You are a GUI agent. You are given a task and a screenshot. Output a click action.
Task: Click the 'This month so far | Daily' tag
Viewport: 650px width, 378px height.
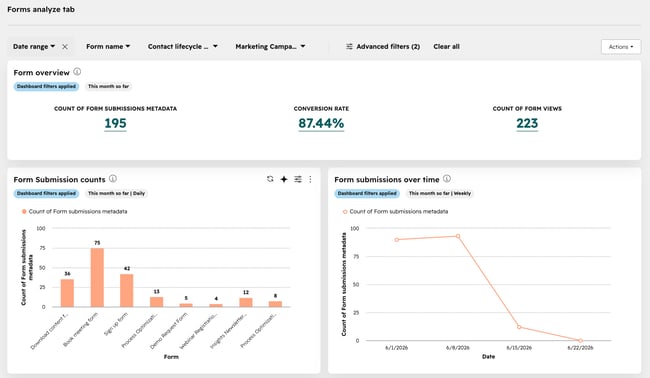coord(116,193)
